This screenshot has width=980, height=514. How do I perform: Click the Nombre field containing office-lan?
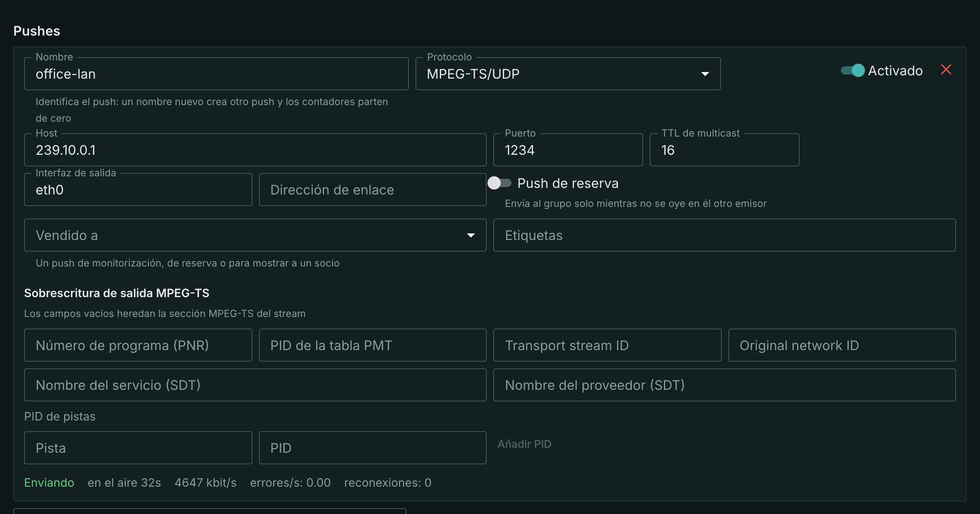(216, 74)
